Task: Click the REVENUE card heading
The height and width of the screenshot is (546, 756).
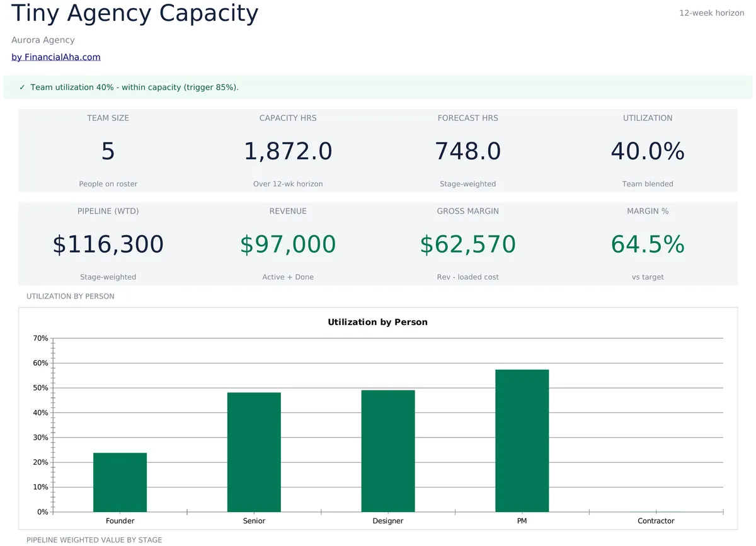Action: (288, 211)
